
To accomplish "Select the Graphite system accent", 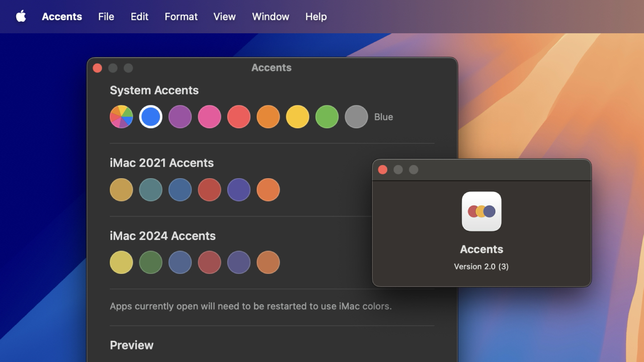I will [356, 117].
